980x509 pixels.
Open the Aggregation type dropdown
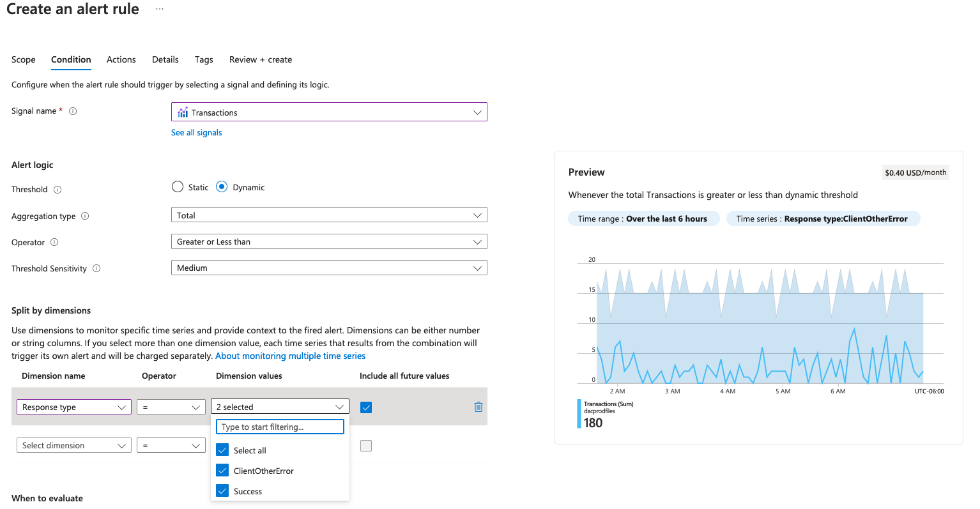329,215
